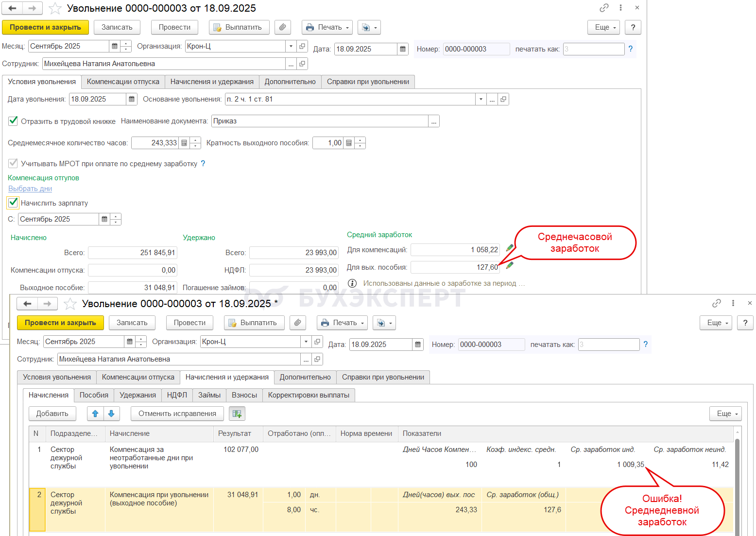Expand the Основание увольнения dropdown list

coord(481,99)
